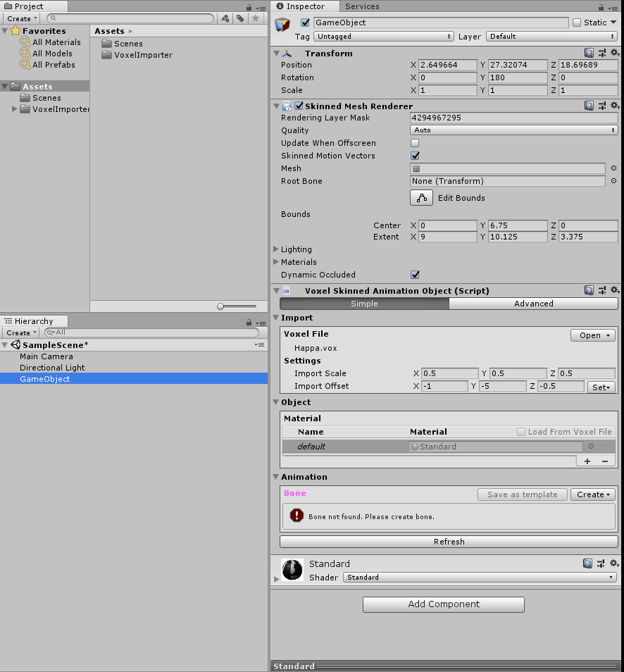
Task: Click Import Offset Set button
Action: [601, 387]
